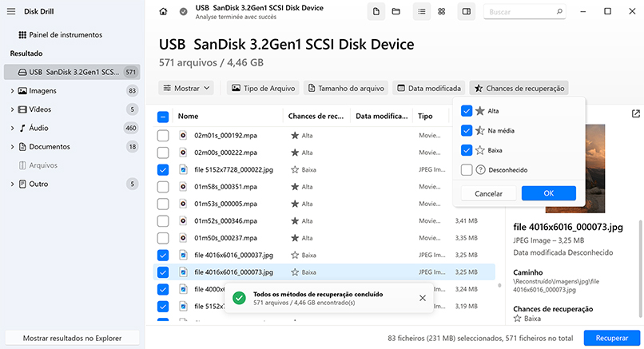
Task: Open Tamanho do arquivo filter
Action: coord(345,88)
